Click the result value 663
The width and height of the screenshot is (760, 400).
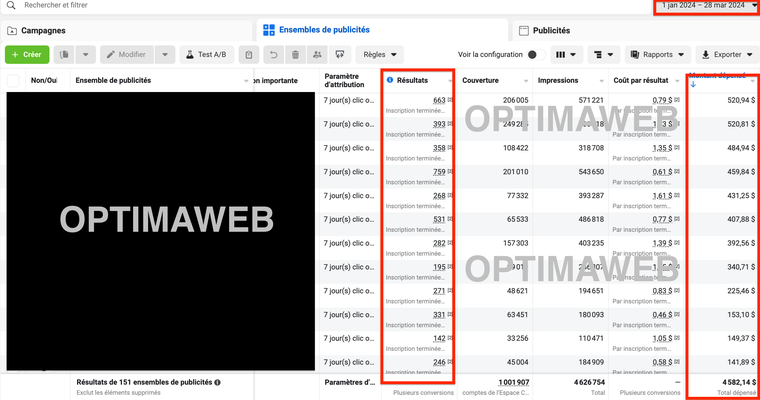[439, 100]
